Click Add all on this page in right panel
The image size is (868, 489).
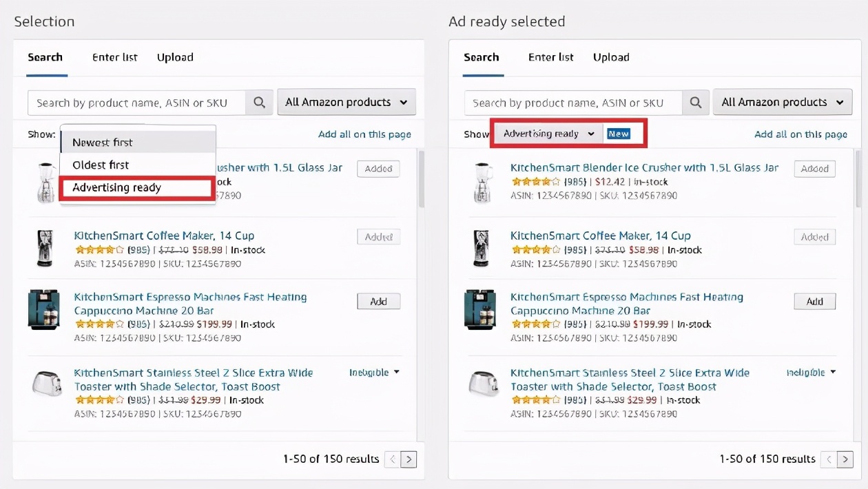click(x=800, y=134)
